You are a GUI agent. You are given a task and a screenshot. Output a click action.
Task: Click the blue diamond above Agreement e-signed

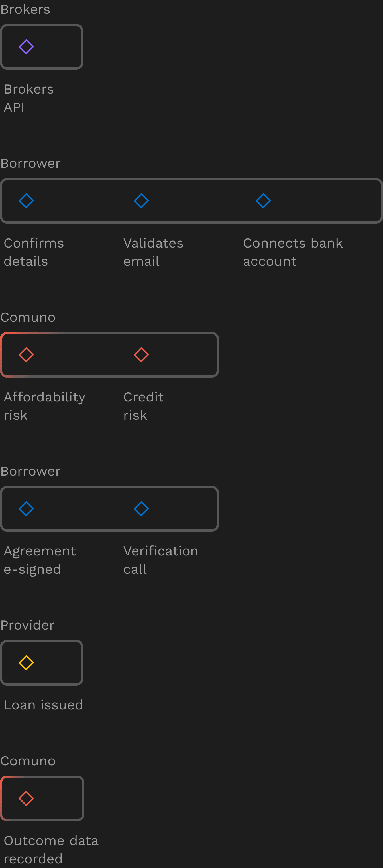(26, 509)
